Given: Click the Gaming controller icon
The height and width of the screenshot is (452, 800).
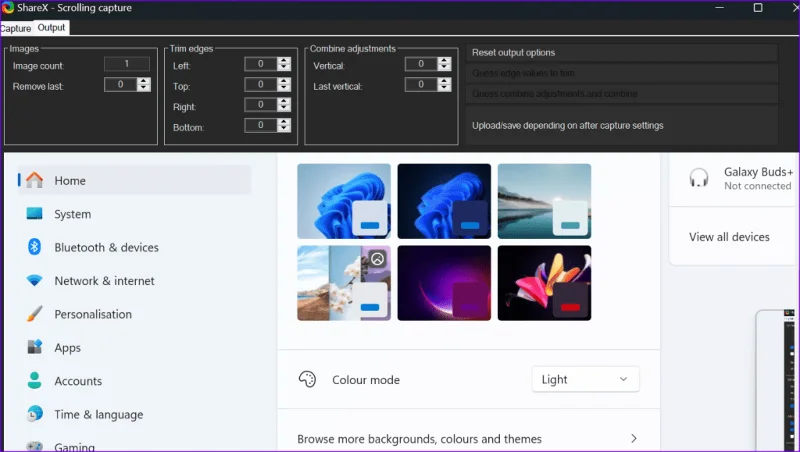Looking at the screenshot, I should tap(34, 446).
